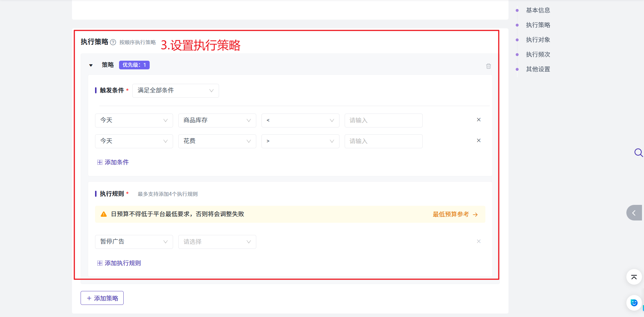Image resolution: width=644 pixels, height=317 pixels.
Task: Open the 满足全部条件 trigger dropdown
Action: pos(175,91)
